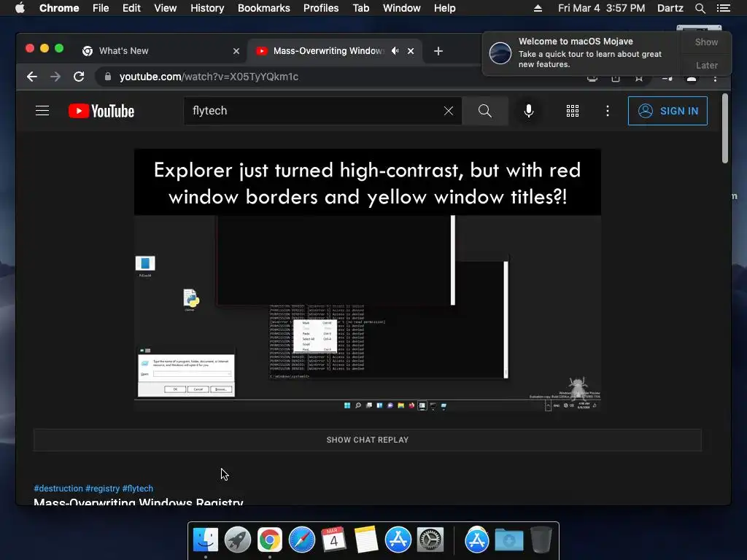This screenshot has width=747, height=560.
Task: Open the #registry hashtag link
Action: point(102,489)
